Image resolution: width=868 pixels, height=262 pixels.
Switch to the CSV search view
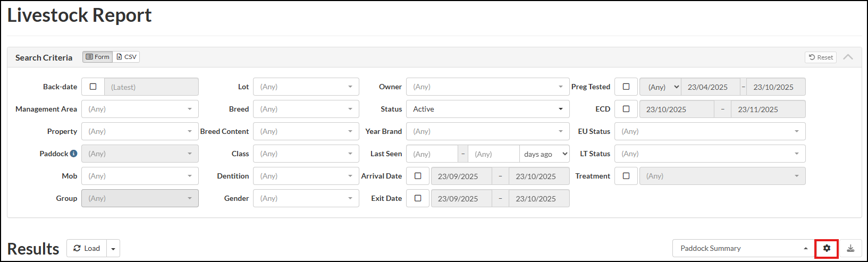pos(127,57)
